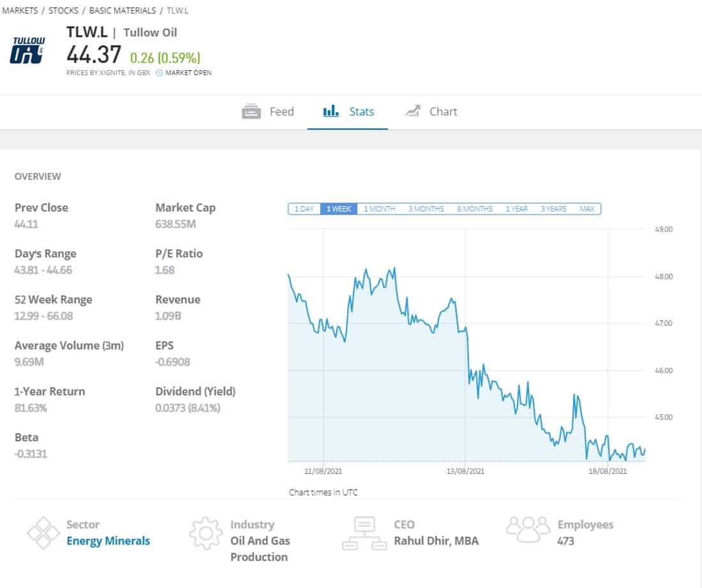
Task: Select the 3 YEARS chart range
Action: click(x=553, y=209)
